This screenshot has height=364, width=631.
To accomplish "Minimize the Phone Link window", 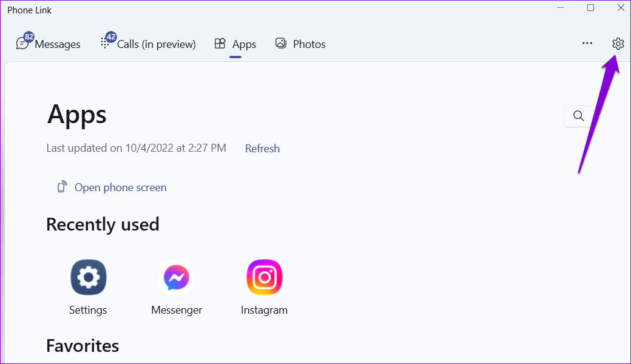I will 560,8.
